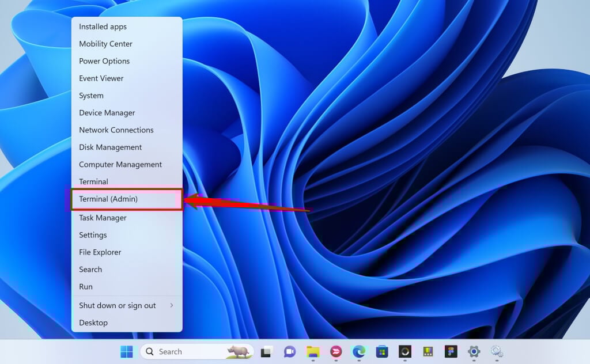Open Task Manager from the menu
This screenshot has width=590, height=364.
point(127,218)
